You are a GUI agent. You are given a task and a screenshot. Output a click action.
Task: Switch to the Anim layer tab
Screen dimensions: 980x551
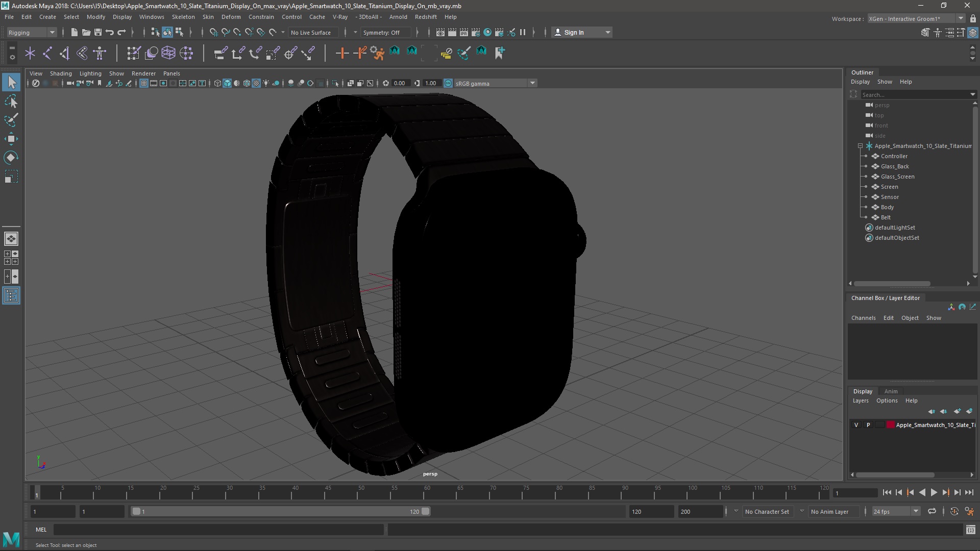coord(891,391)
